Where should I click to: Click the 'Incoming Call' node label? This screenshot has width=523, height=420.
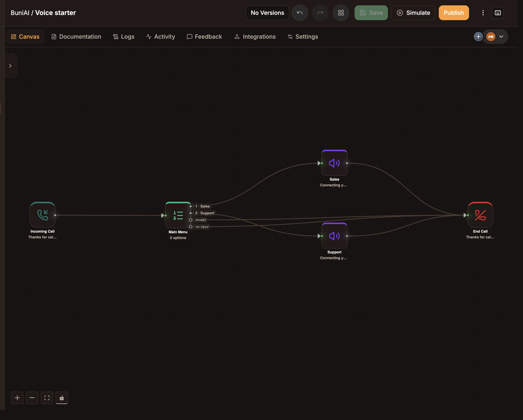[x=42, y=231]
